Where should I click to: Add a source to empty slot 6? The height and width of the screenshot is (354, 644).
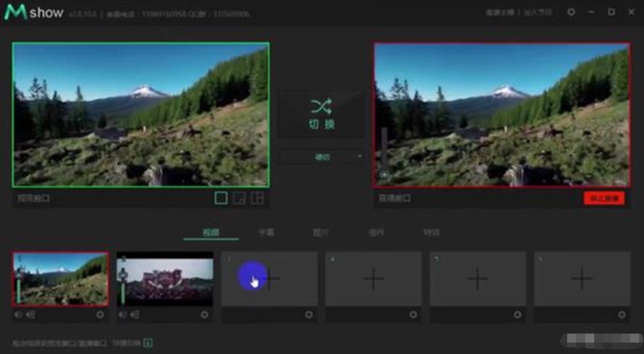coord(582,279)
